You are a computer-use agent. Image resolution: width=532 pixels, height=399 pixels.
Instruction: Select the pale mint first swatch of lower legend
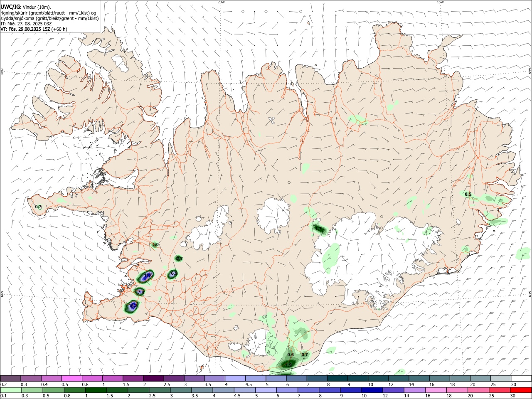pos(11,390)
